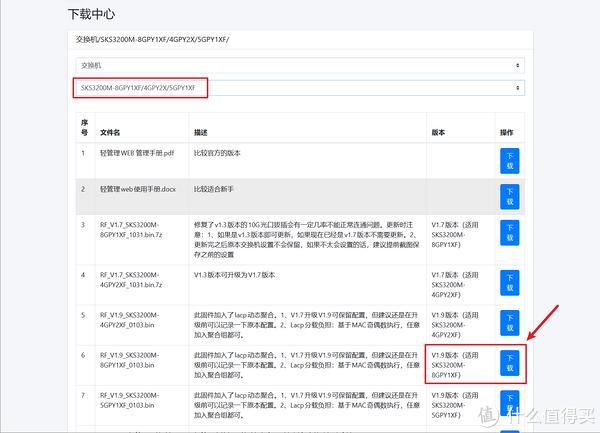The height and width of the screenshot is (433, 600).
Task: Download RF_V1.7_SKS3200M-8GPY1XF_1031.bin.7z in row 3
Action: pyautogui.click(x=510, y=233)
